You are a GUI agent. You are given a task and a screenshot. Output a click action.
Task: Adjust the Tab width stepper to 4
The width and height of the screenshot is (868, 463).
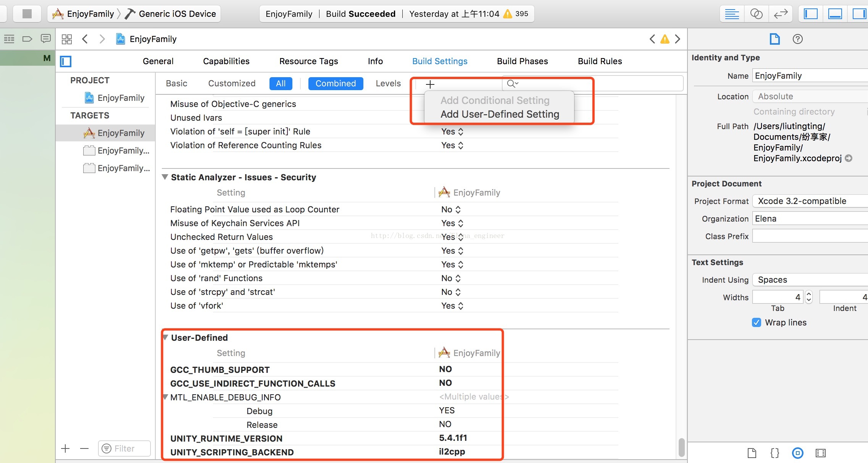pos(808,297)
